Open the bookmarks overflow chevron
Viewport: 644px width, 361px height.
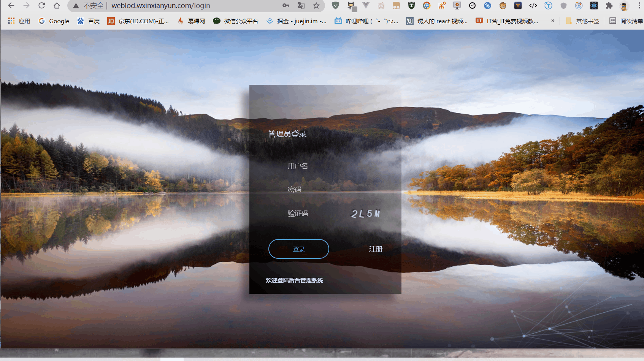[553, 21]
